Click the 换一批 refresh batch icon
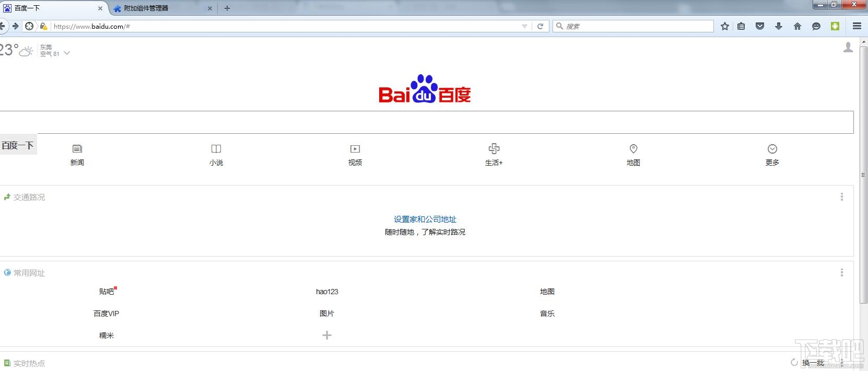 pyautogui.click(x=794, y=363)
